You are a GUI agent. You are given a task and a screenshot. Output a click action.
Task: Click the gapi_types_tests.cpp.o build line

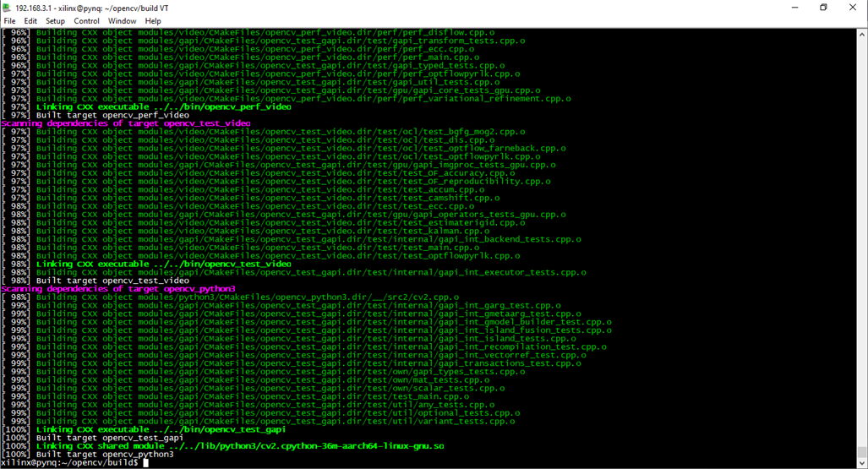(x=264, y=371)
